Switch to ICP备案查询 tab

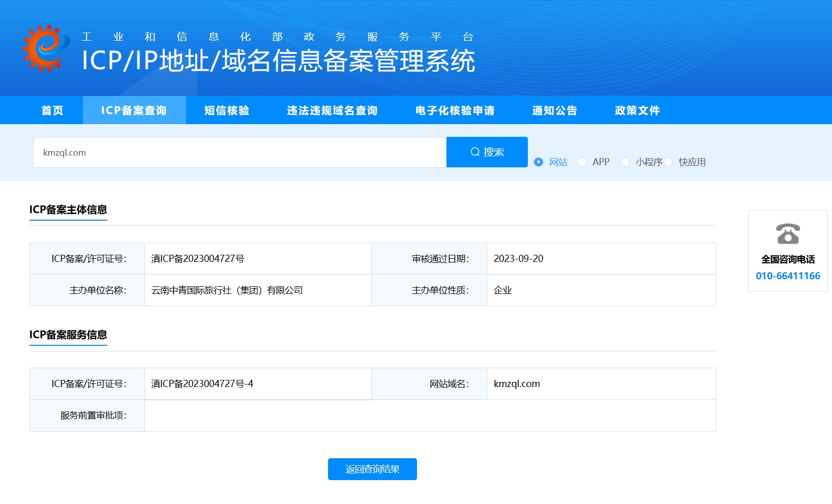click(x=134, y=110)
